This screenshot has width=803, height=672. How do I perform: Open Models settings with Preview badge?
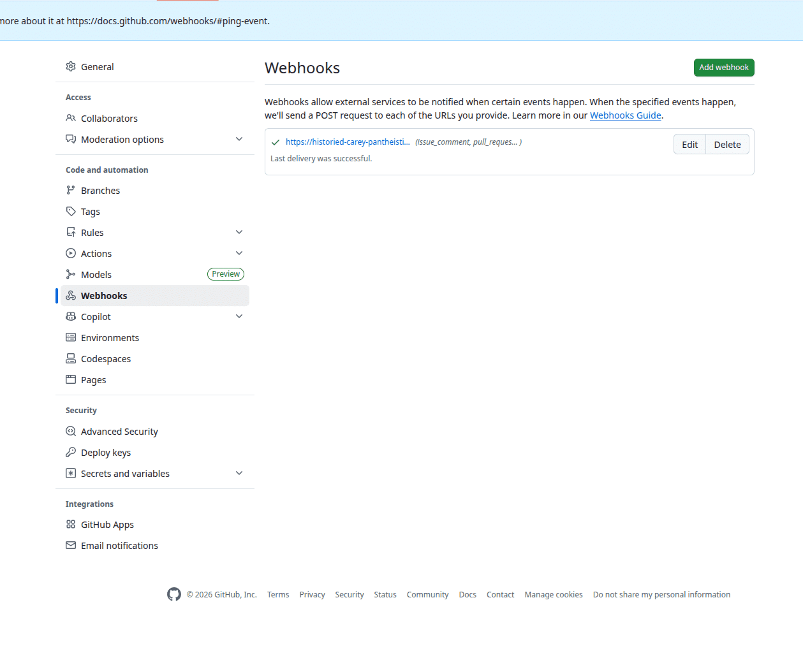pyautogui.click(x=155, y=275)
